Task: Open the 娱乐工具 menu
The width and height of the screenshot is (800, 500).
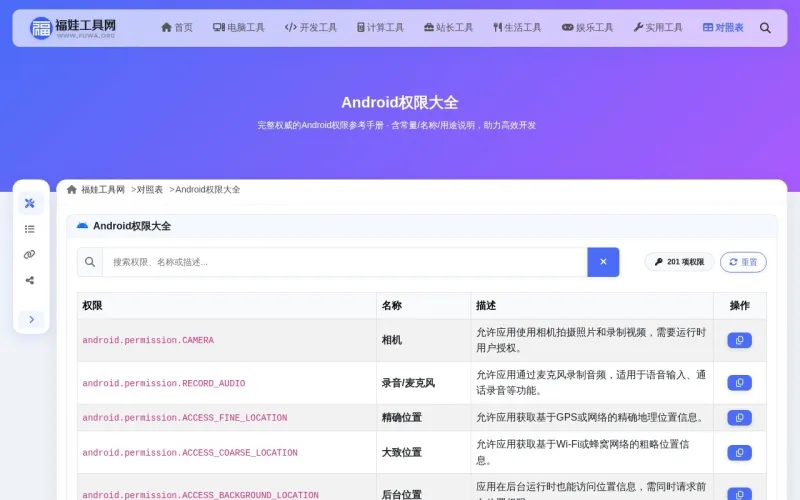Action: point(587,28)
